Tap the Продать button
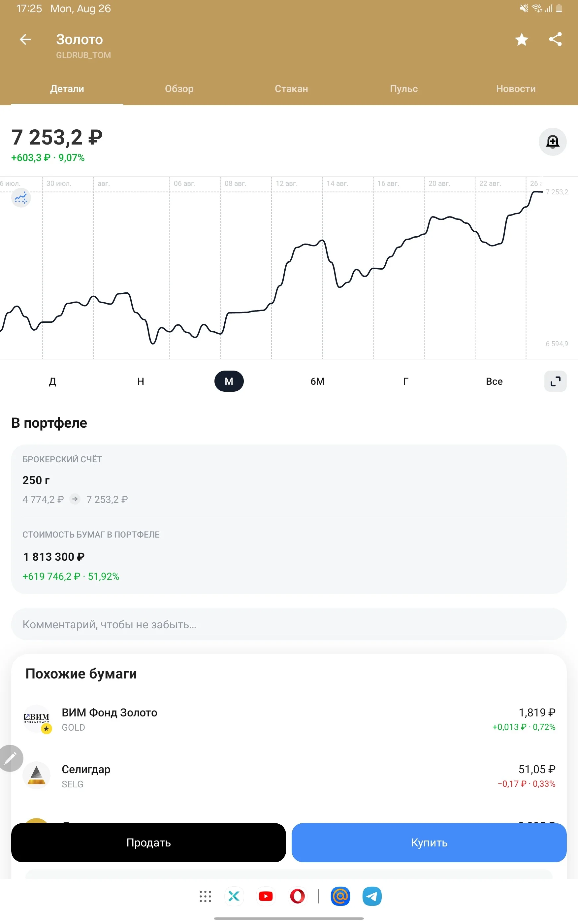Screen dimensions: 578x924 pyautogui.click(x=148, y=842)
